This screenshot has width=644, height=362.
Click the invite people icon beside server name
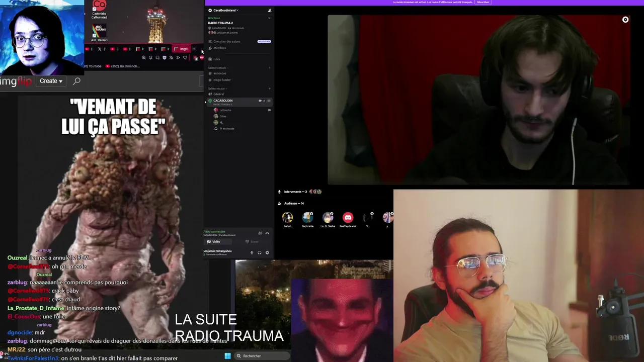click(270, 10)
